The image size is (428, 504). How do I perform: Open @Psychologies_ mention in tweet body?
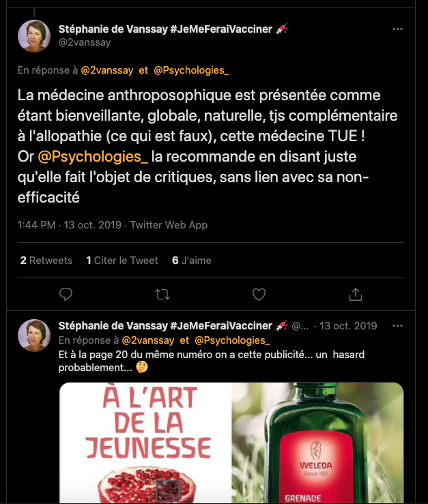click(x=94, y=156)
